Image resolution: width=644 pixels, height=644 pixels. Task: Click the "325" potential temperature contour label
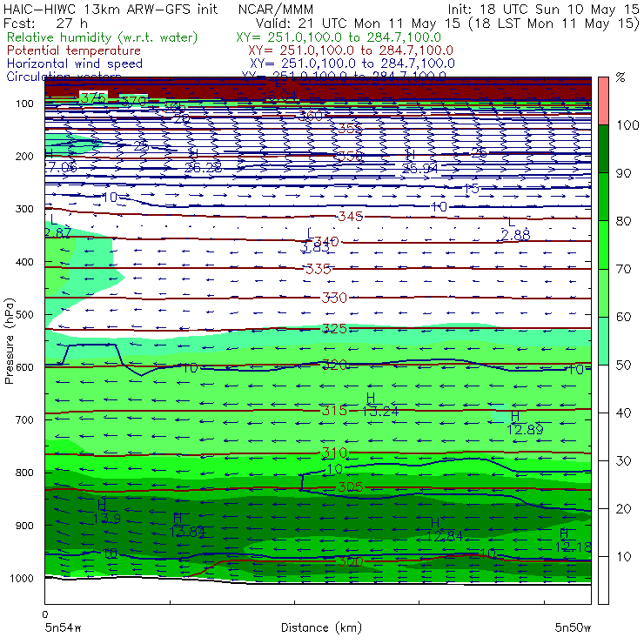click(x=334, y=329)
